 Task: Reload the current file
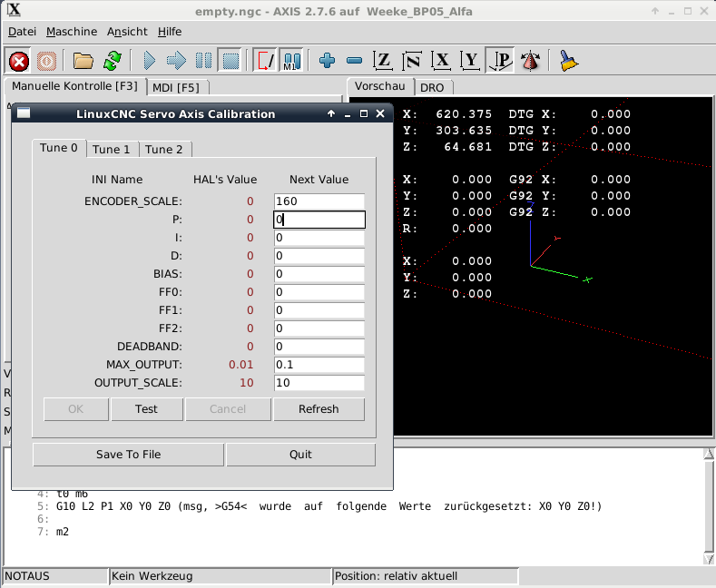click(x=112, y=61)
